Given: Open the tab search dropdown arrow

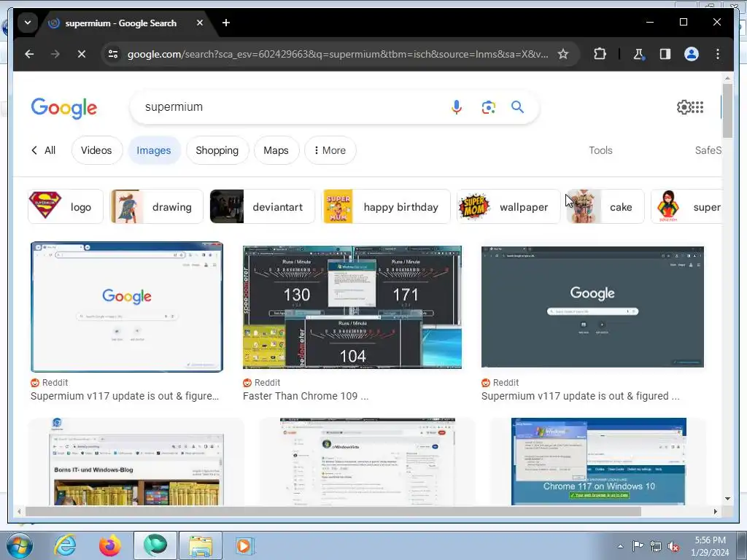Looking at the screenshot, I should (28, 23).
